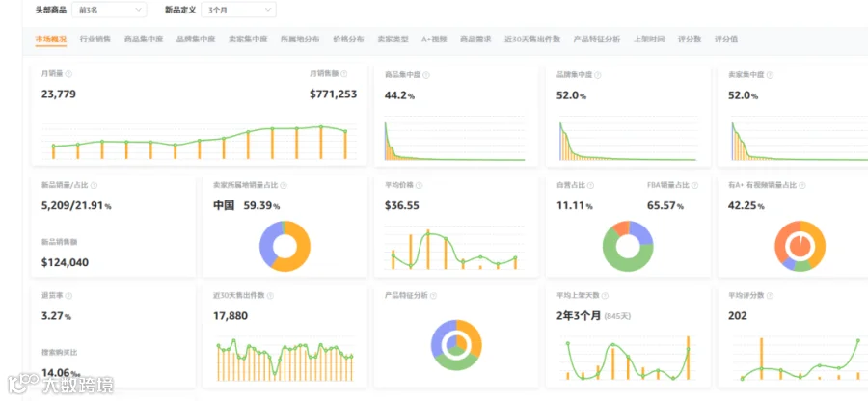
Task: Click the 近30天售出件数 bar chart
Action: point(285,359)
